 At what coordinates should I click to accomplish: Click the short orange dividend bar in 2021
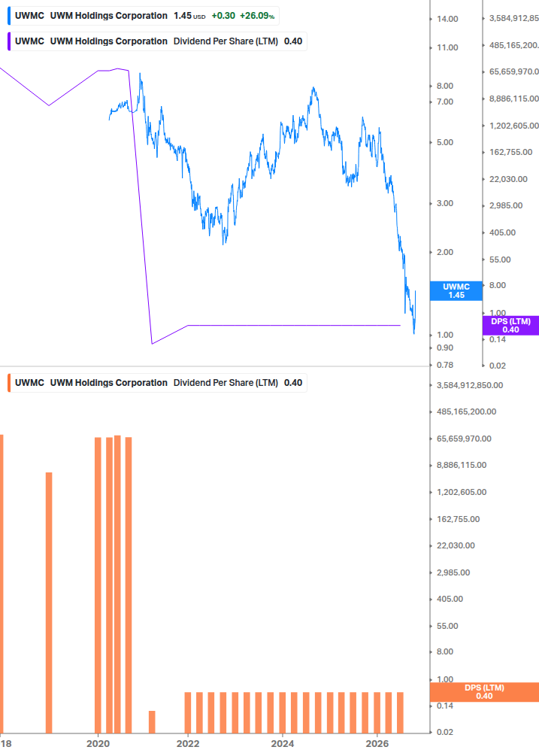point(152,722)
